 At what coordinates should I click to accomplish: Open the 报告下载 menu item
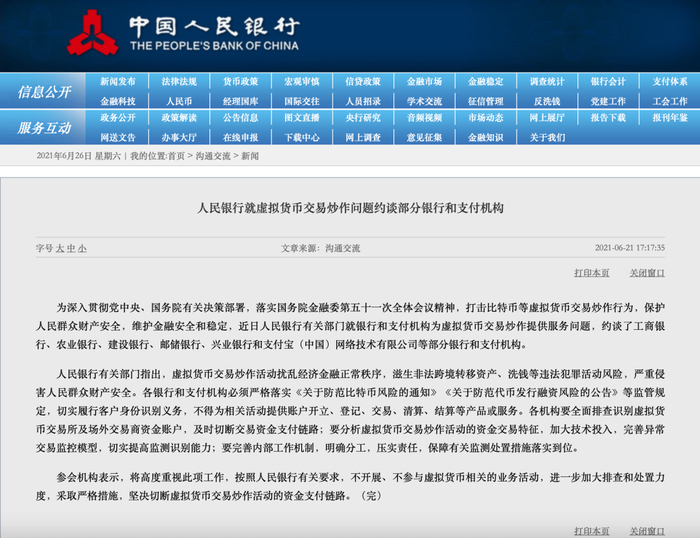[x=608, y=117]
